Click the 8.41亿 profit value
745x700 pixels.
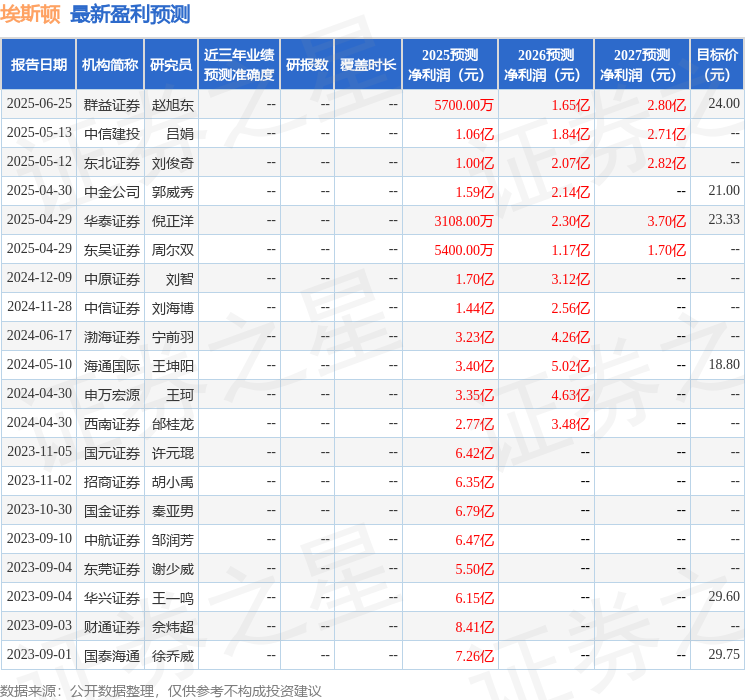tap(475, 627)
